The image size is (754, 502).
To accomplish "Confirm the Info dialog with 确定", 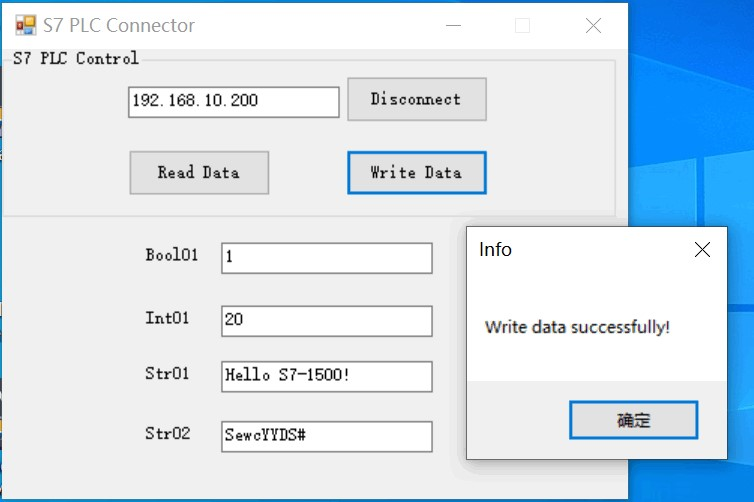I will tap(633, 420).
